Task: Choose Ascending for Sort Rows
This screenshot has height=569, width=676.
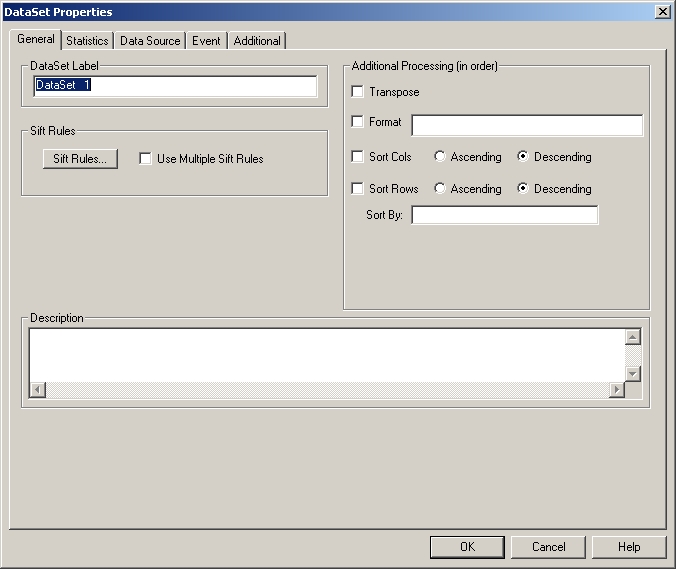Action: (x=440, y=189)
